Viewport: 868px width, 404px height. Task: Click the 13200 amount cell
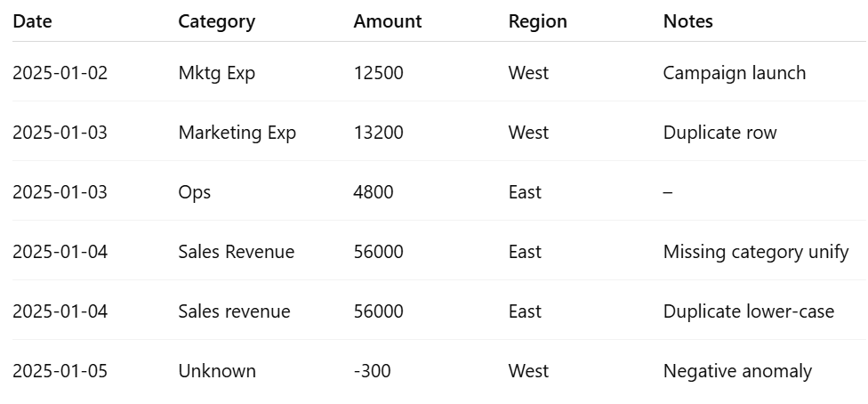point(378,133)
